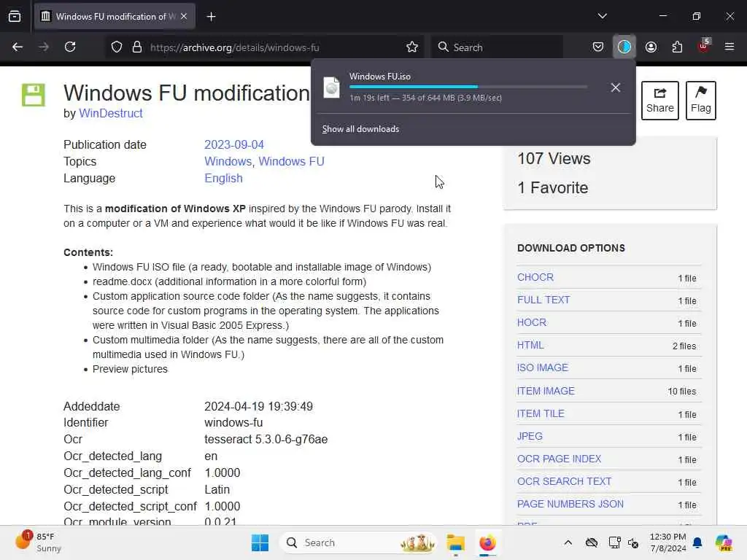Download the FULL TEXT option

(543, 300)
